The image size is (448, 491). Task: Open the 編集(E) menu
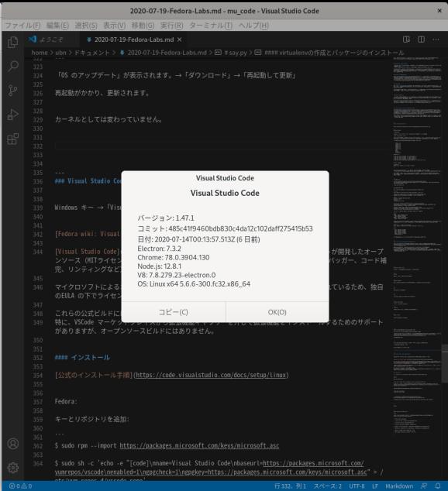(57, 26)
